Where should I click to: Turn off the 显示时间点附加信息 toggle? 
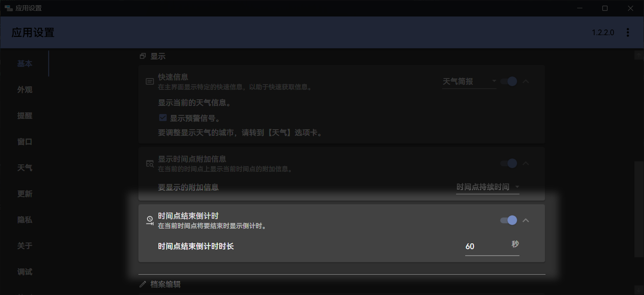[x=508, y=164]
